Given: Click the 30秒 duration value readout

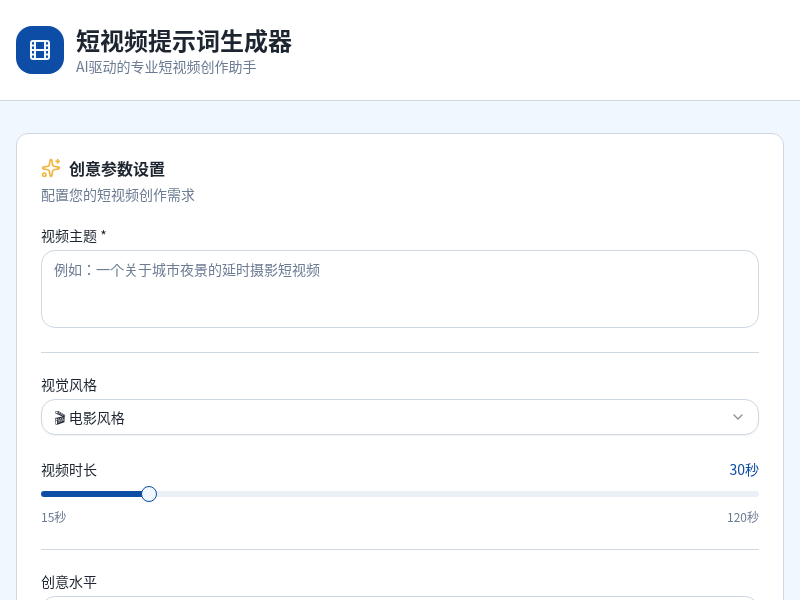Looking at the screenshot, I should coord(743,470).
